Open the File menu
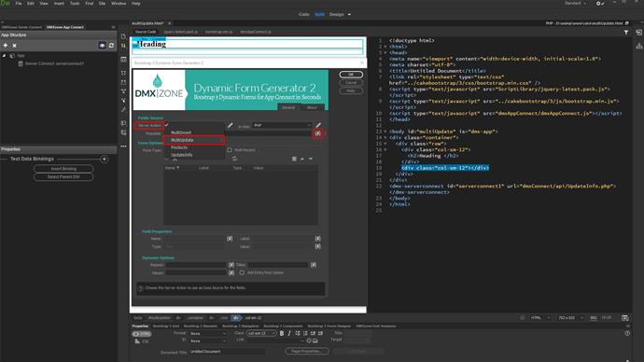 click(x=19, y=4)
